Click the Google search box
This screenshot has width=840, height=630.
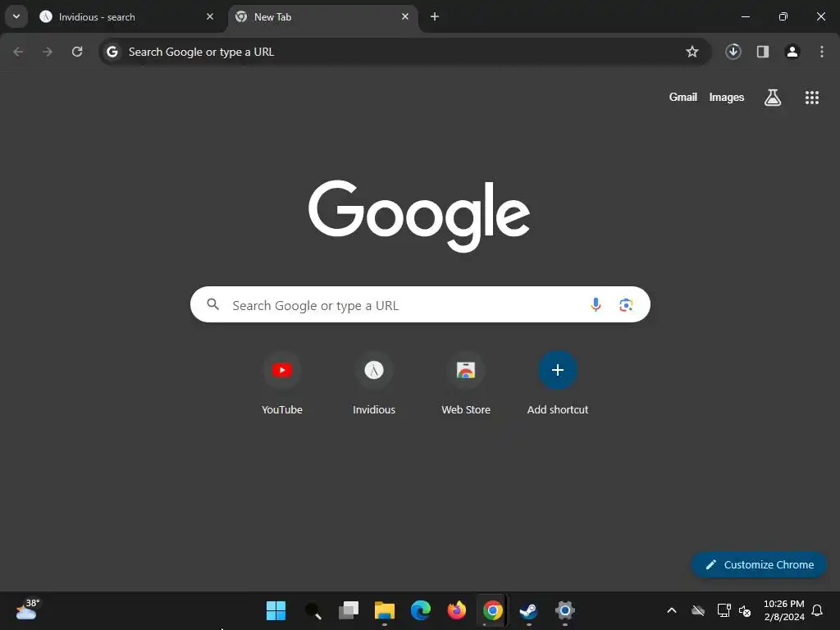(x=421, y=305)
